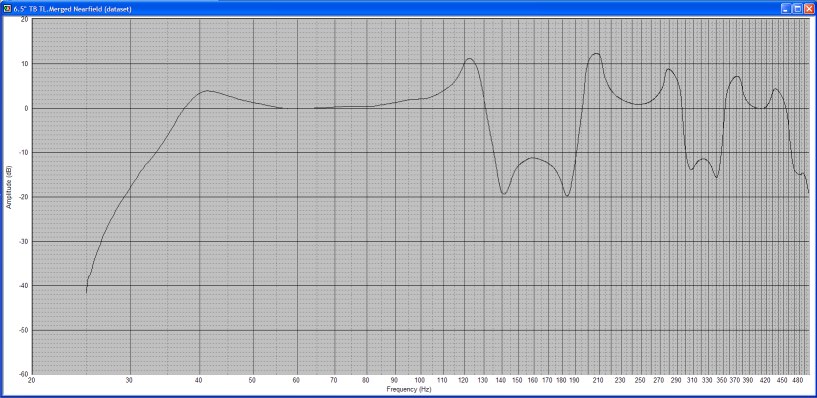Viewport: 817px width, 398px height.
Task: Click the 'Frequency (Hz)' axis label
Action: click(409, 389)
